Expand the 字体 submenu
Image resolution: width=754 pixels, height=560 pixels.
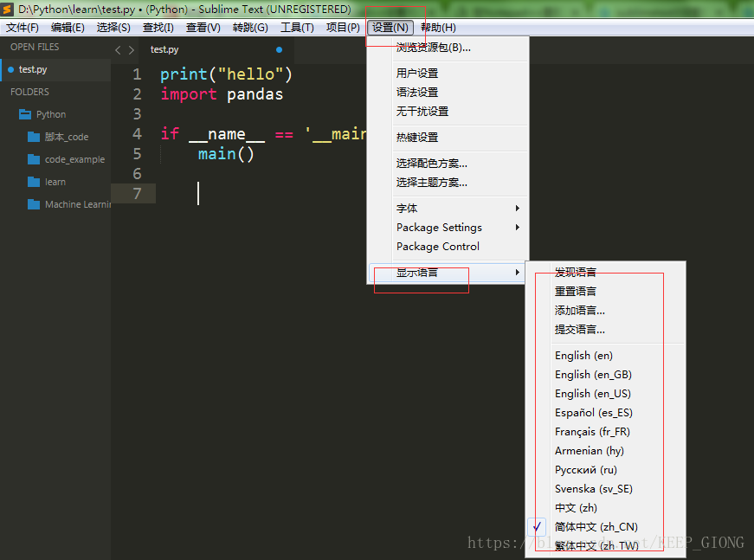click(448, 209)
